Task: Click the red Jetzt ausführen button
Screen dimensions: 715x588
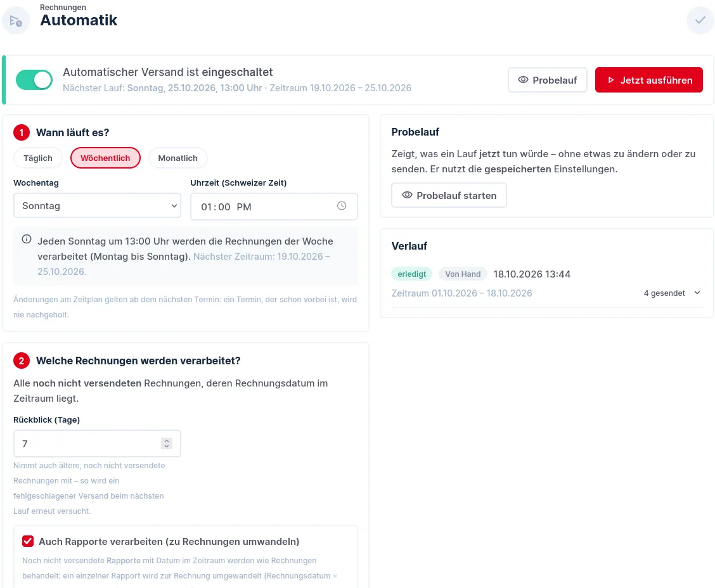Action: click(649, 80)
